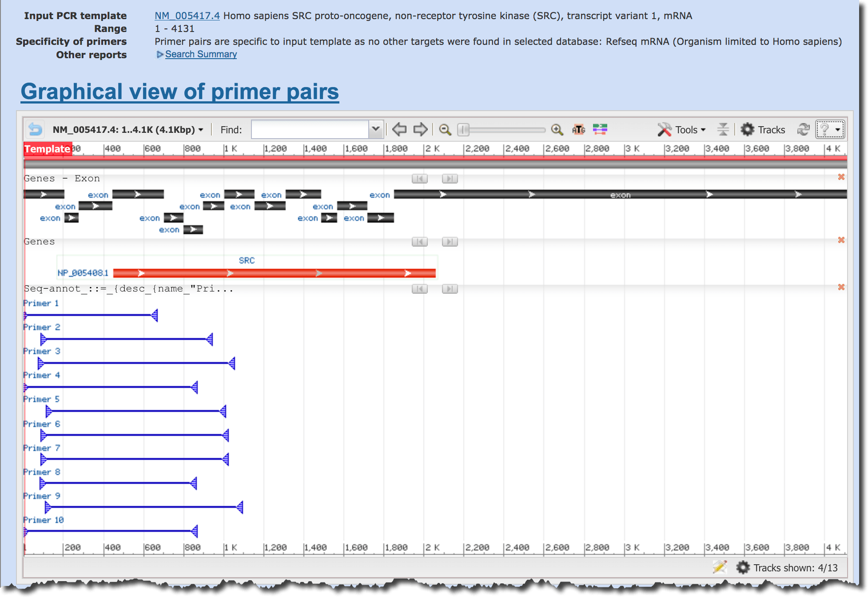Zoom to sequence with ATG icon
The image size is (868, 598).
pos(578,129)
